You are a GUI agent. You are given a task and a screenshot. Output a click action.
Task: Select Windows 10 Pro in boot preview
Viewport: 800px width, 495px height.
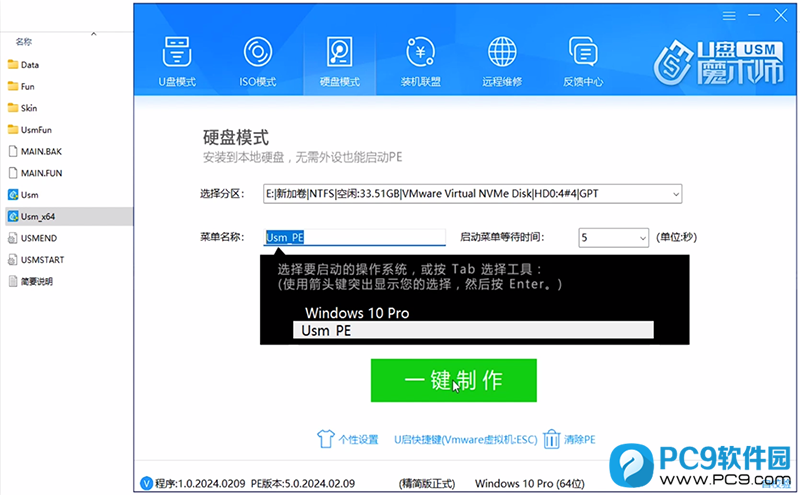pos(357,313)
